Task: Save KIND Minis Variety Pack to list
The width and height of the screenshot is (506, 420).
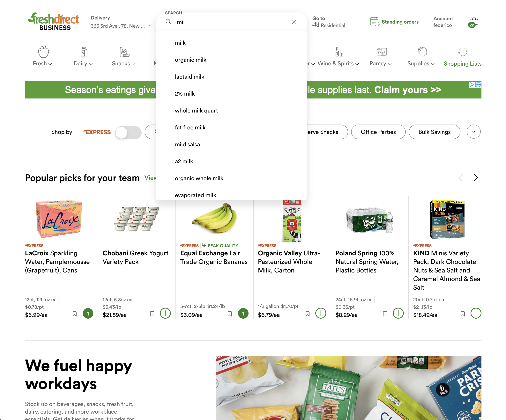Action: [x=463, y=314]
